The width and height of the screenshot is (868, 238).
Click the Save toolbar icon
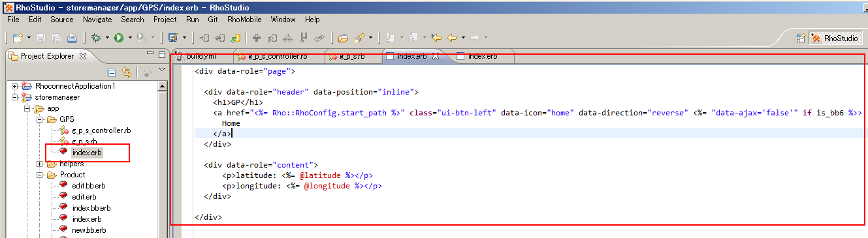(x=40, y=38)
